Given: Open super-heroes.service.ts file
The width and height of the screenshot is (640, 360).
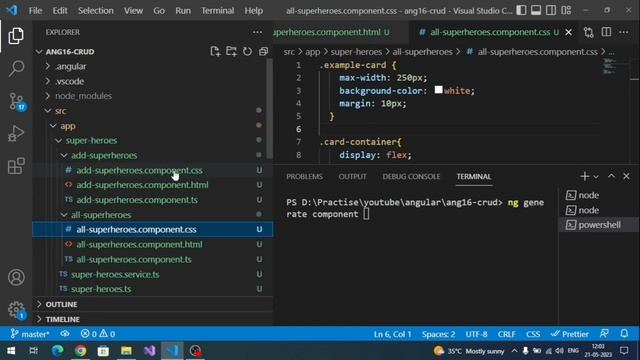Looking at the screenshot, I should [x=153, y=274].
